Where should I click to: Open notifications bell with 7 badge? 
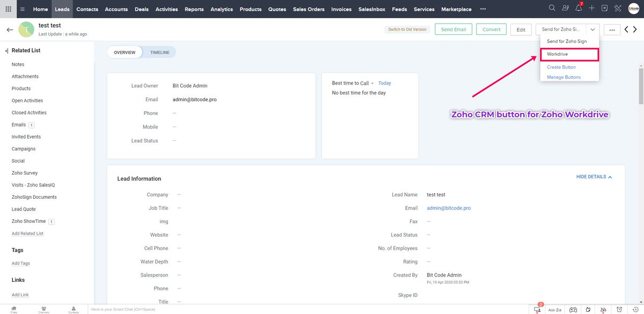coord(579,8)
